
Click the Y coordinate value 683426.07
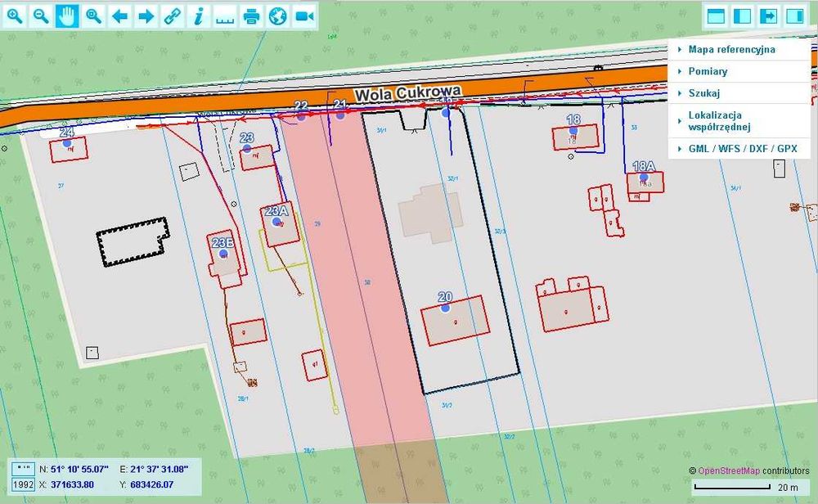coord(152,484)
